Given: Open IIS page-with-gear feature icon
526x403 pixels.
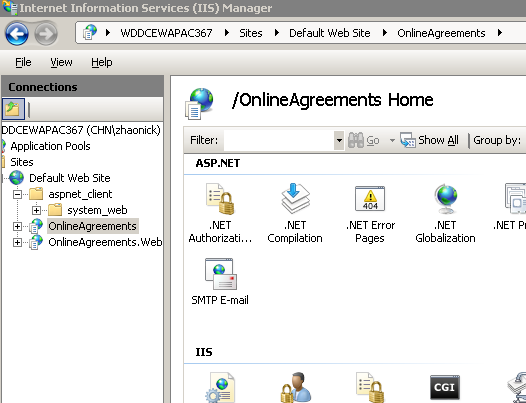Looking at the screenshot, I should [220, 387].
